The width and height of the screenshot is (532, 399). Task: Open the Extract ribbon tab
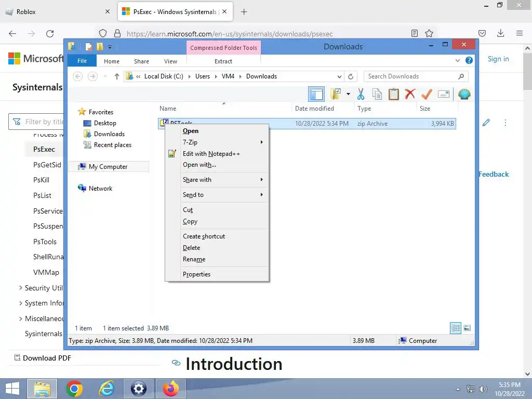(223, 61)
